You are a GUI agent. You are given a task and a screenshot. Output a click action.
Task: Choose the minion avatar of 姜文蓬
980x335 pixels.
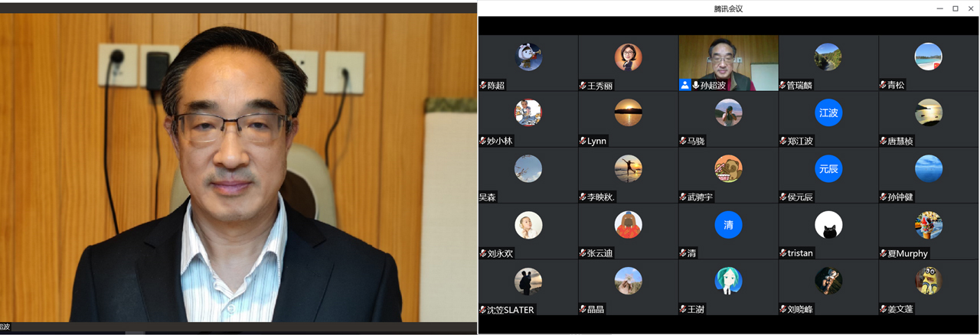point(929,281)
